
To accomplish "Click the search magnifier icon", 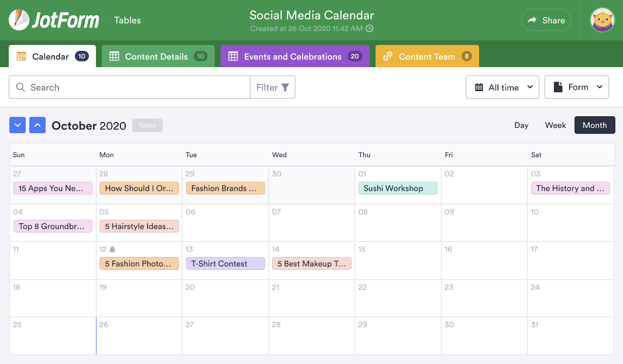I will point(20,87).
